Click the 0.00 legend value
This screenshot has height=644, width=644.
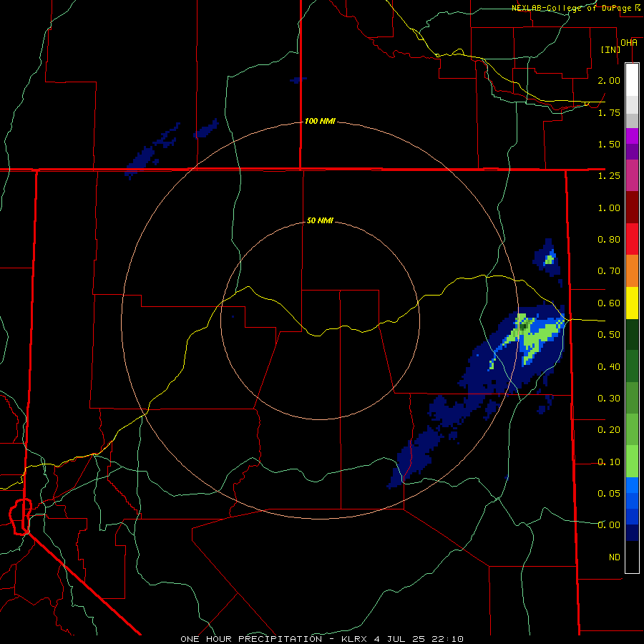(609, 525)
